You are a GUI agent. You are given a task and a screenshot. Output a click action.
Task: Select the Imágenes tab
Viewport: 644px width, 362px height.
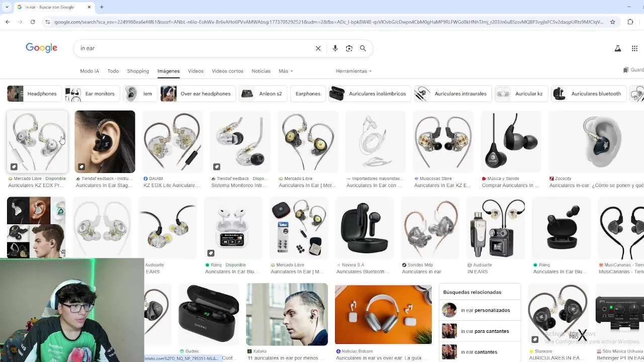(169, 71)
